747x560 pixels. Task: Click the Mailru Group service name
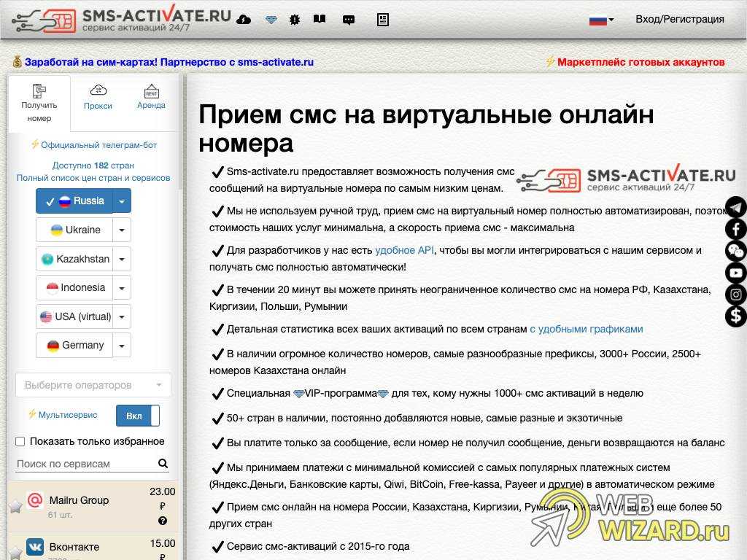coord(79,500)
